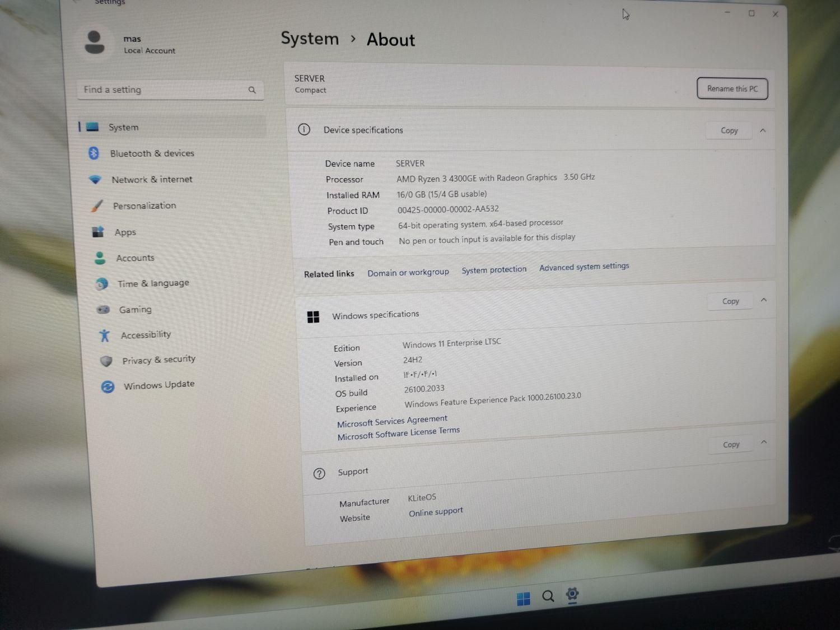Open the Gaming settings page
The width and height of the screenshot is (840, 630).
coord(135,309)
